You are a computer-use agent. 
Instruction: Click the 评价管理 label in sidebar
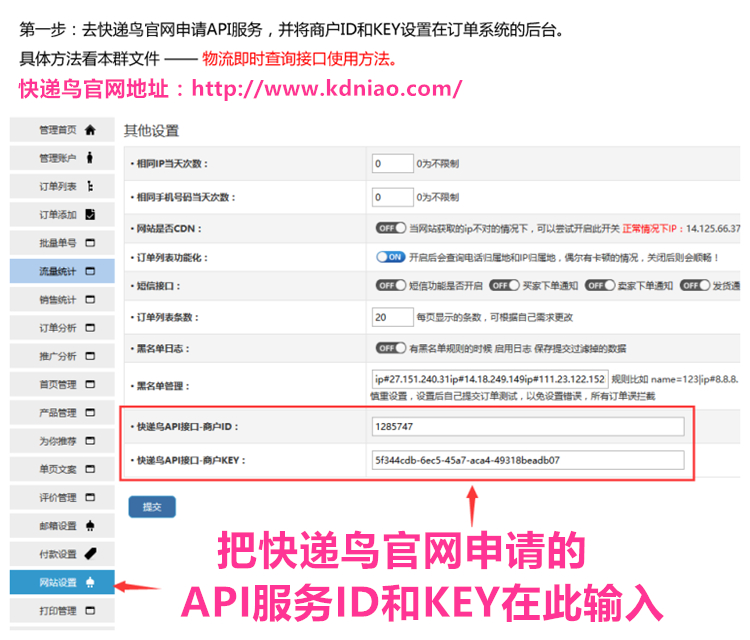[57, 498]
